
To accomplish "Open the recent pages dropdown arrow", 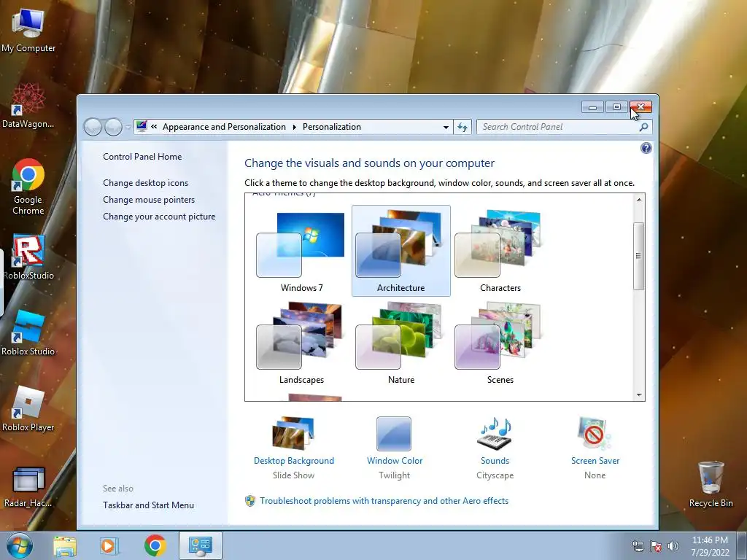I will tap(128, 128).
